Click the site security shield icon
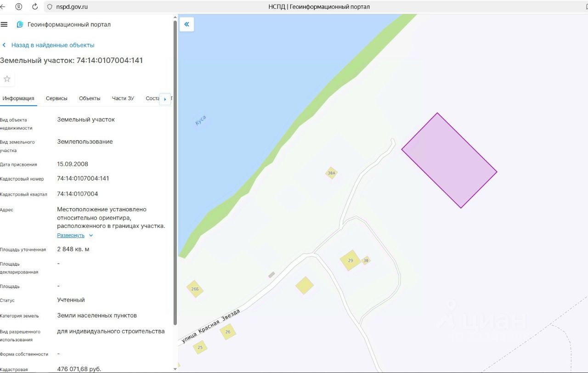The height and width of the screenshot is (373, 588). [x=50, y=7]
